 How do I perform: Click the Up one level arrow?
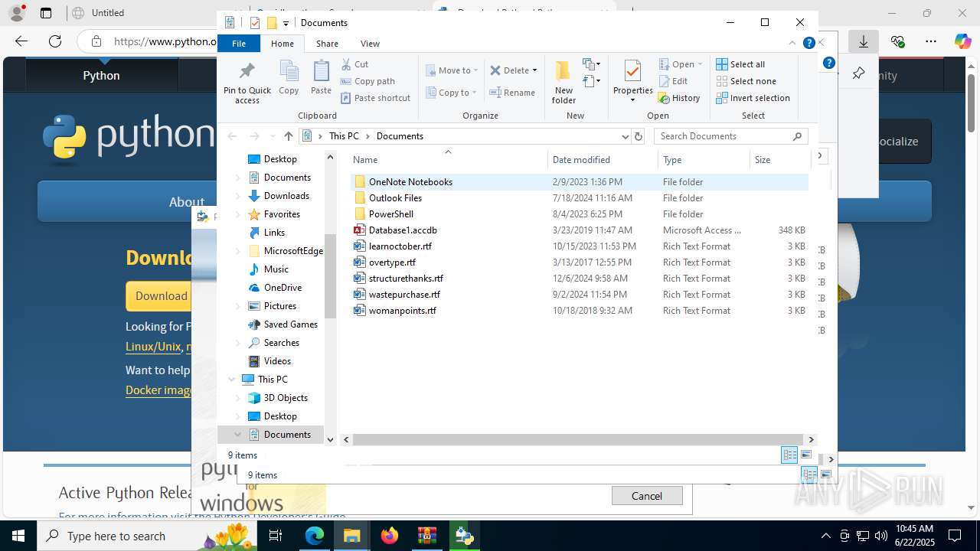(288, 136)
